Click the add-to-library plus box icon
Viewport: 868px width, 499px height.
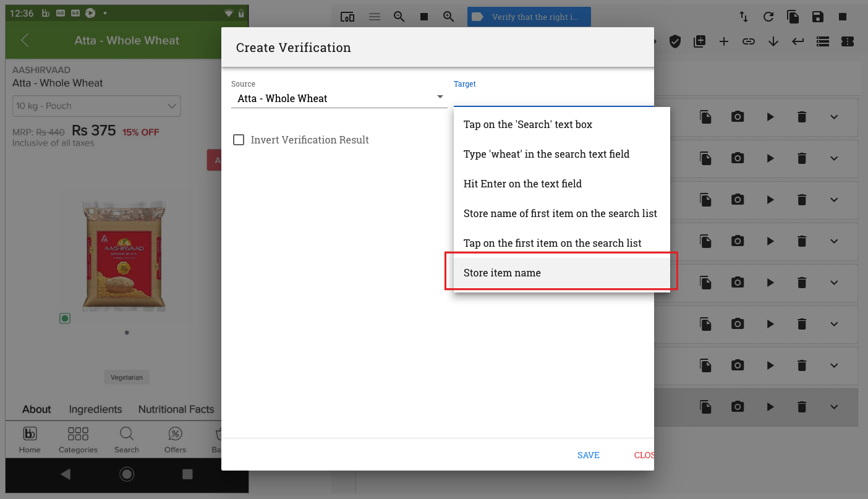[x=699, y=41]
